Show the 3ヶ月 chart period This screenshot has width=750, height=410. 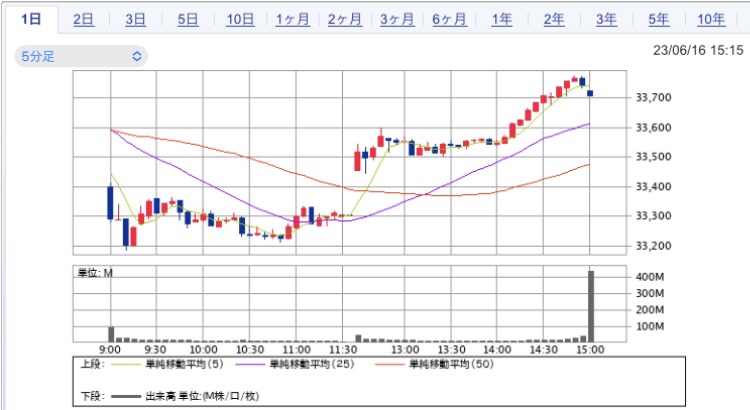click(397, 20)
